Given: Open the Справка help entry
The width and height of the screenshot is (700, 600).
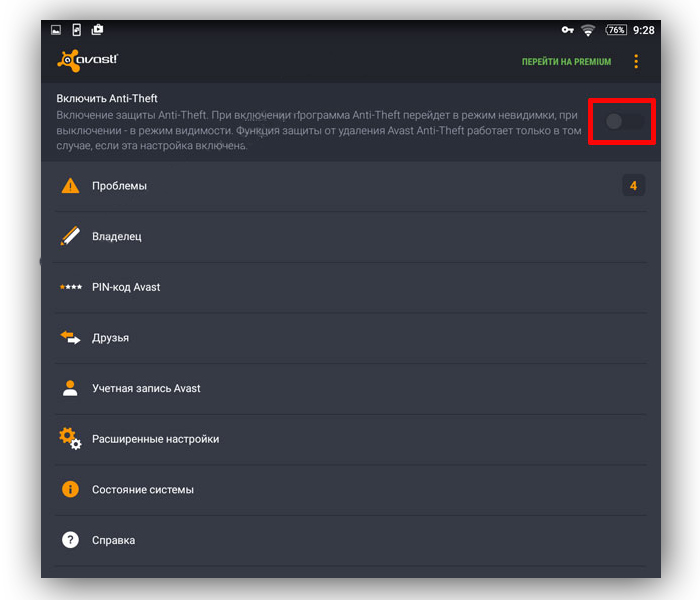Looking at the screenshot, I should [x=351, y=540].
